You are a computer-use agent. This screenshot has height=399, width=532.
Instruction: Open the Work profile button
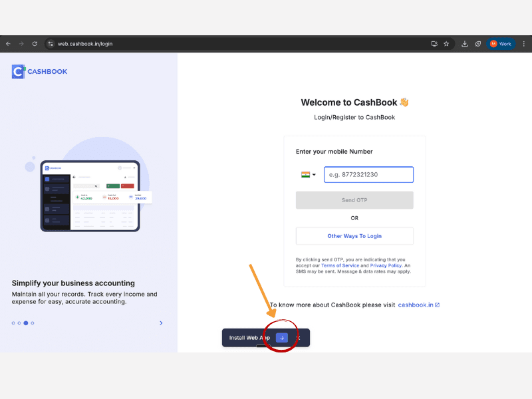pyautogui.click(x=501, y=44)
